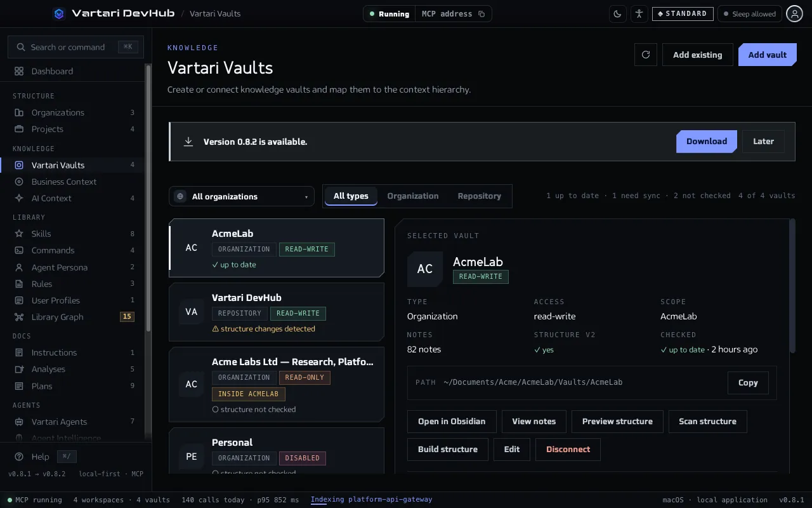812x508 pixels.
Task: Open Dashboard in the sidebar
Action: (x=73, y=71)
